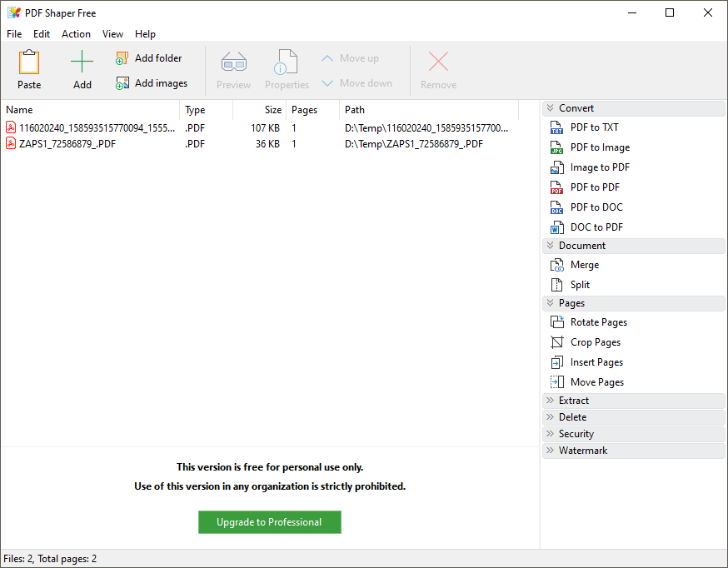
Task: Click the Add images icon
Action: [122, 83]
